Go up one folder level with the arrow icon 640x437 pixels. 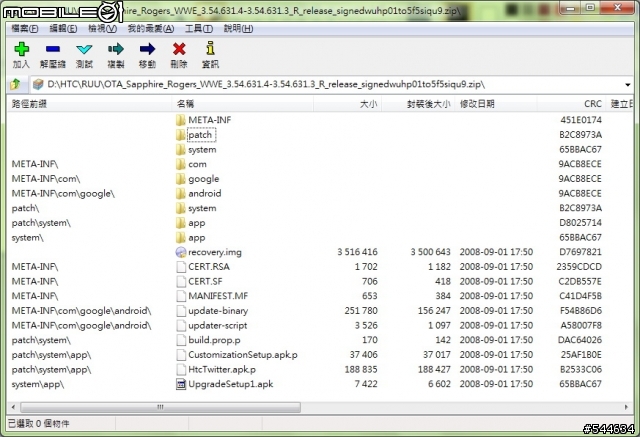pos(16,84)
